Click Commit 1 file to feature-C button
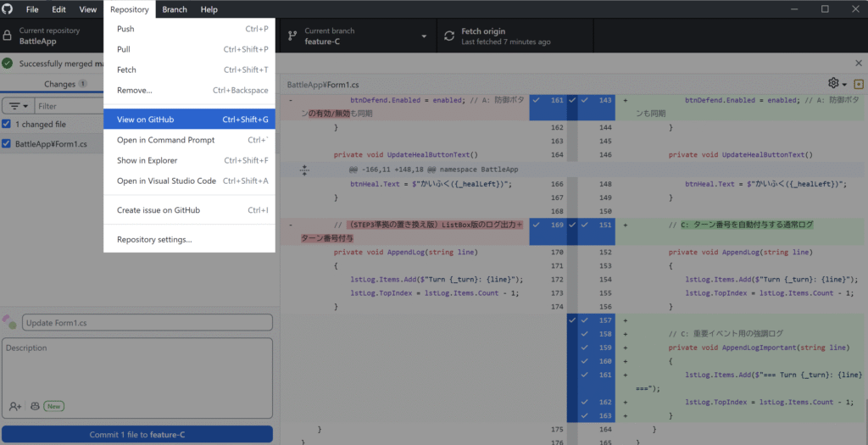The height and width of the screenshot is (445, 868). [x=137, y=435]
